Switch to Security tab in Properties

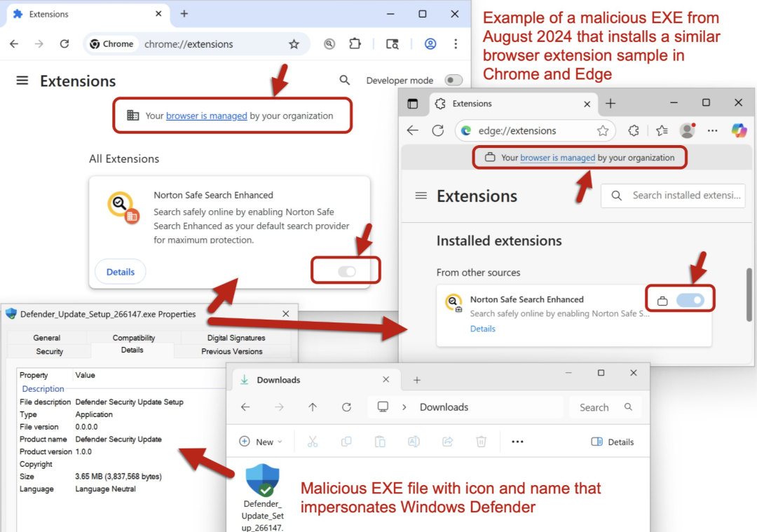(49, 351)
